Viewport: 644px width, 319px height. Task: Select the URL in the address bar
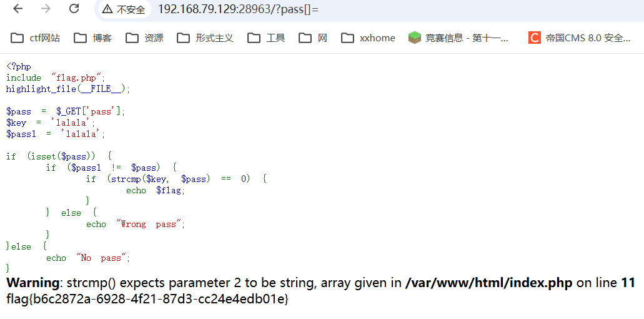coord(238,9)
